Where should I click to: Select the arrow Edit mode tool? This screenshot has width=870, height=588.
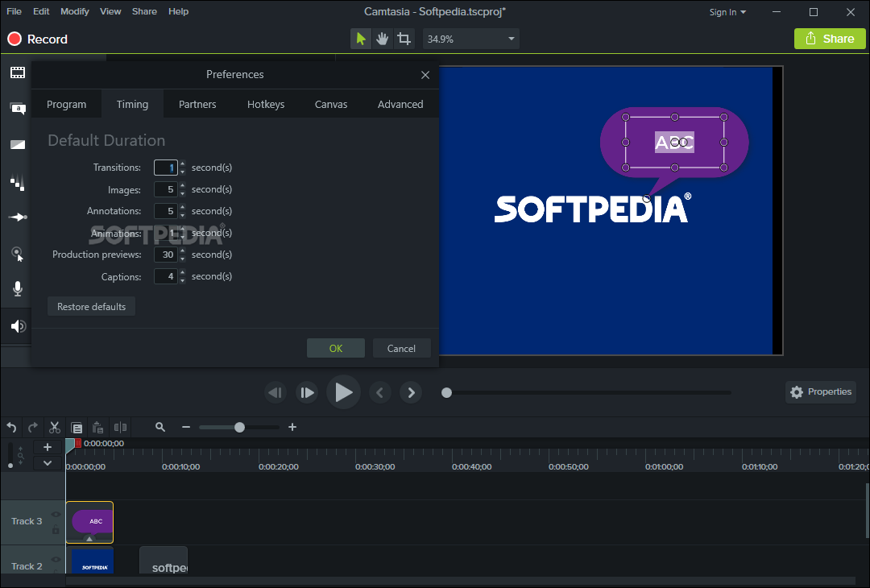pos(361,39)
